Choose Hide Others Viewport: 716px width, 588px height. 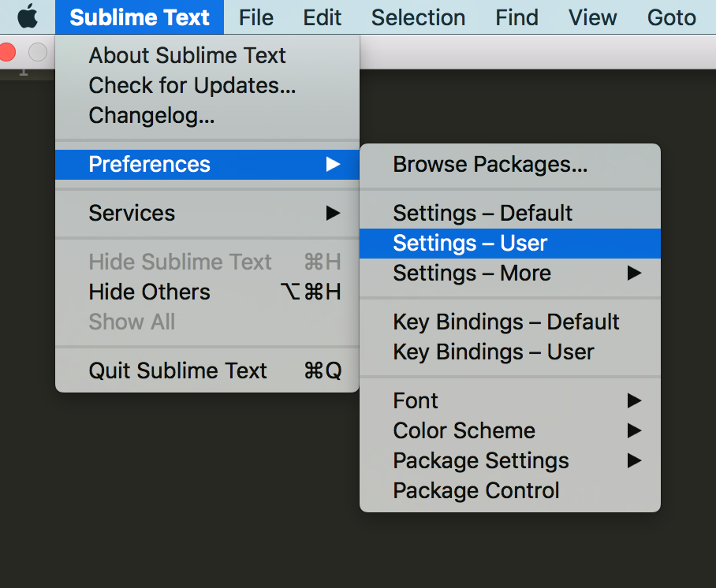pos(207,292)
